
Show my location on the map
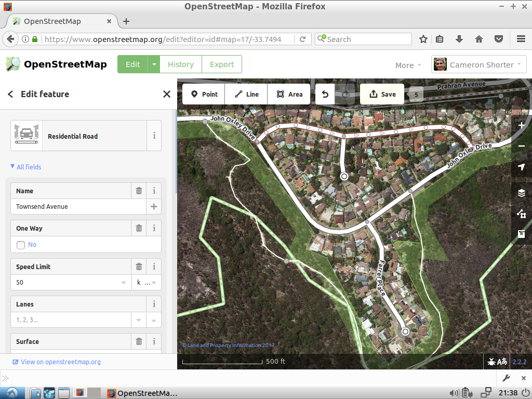pyautogui.click(x=522, y=167)
